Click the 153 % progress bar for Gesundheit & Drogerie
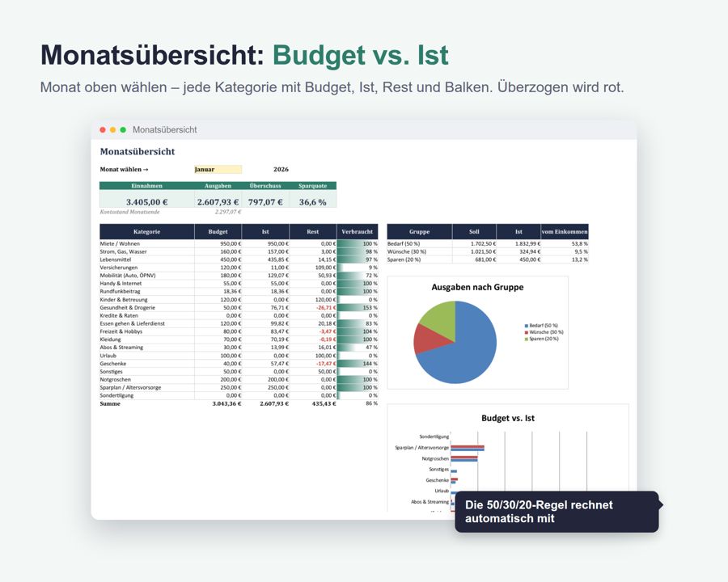 [358, 308]
